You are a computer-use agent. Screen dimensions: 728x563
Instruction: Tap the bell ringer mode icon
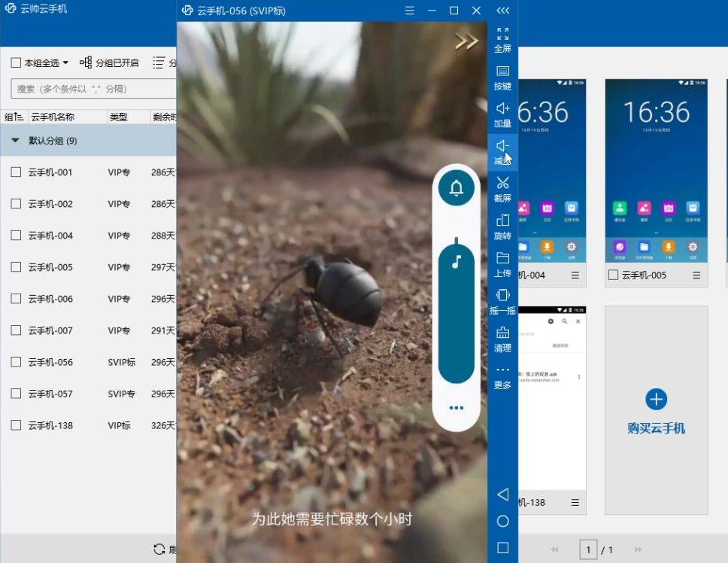457,187
